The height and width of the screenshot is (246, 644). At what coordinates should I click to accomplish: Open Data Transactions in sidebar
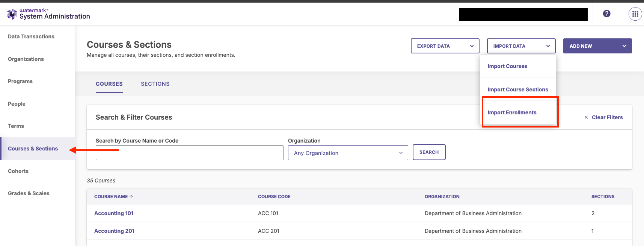click(x=31, y=36)
